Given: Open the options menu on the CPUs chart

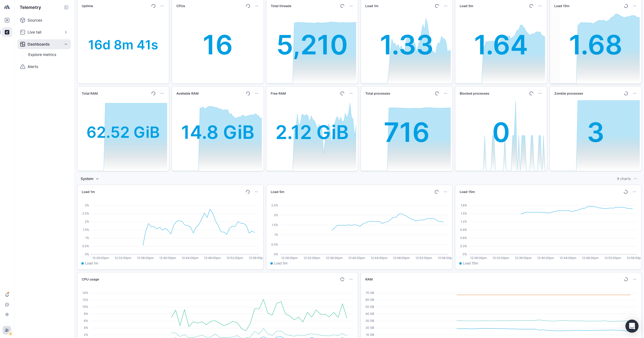Looking at the screenshot, I should (x=257, y=6).
